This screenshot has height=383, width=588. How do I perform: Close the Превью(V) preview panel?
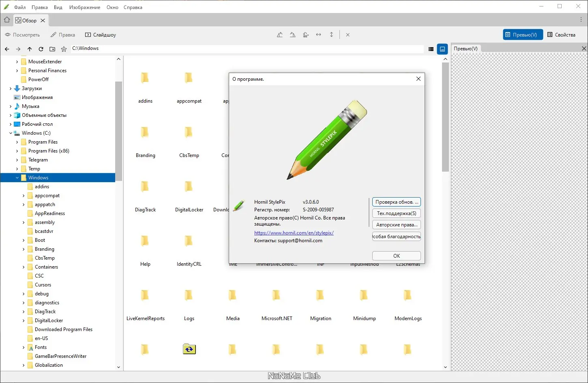point(584,49)
